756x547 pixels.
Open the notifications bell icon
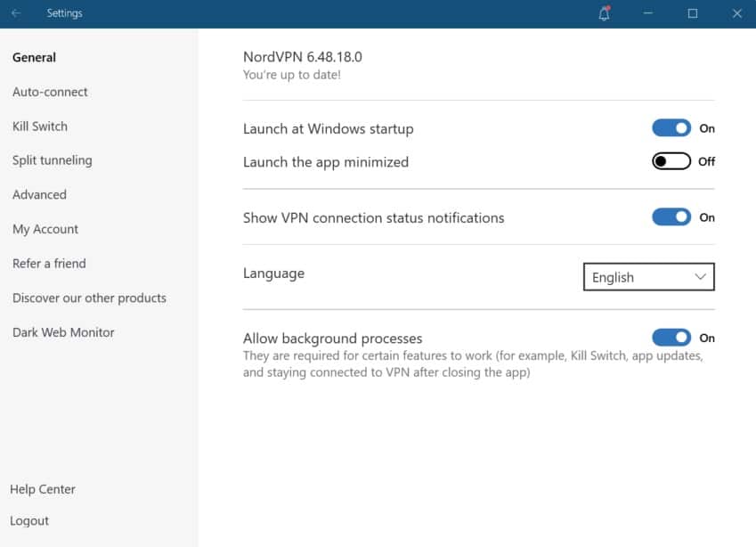coord(604,13)
